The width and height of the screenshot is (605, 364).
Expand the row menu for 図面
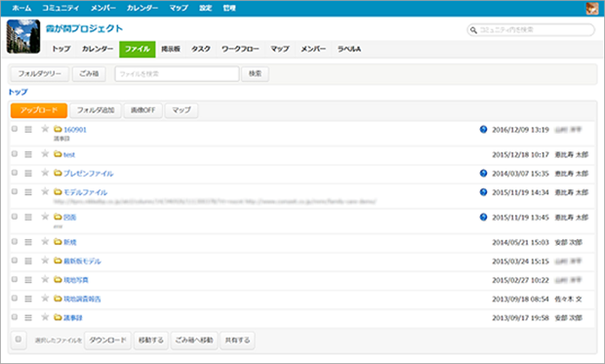[28, 218]
